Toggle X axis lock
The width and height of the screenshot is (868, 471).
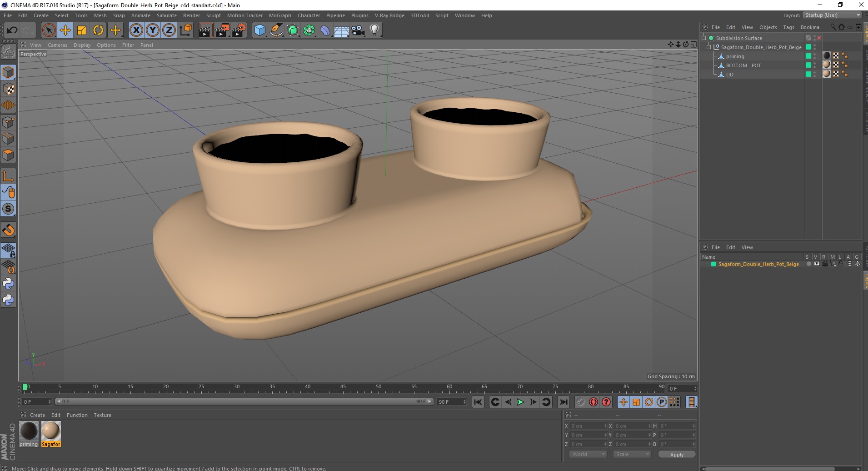pos(136,30)
